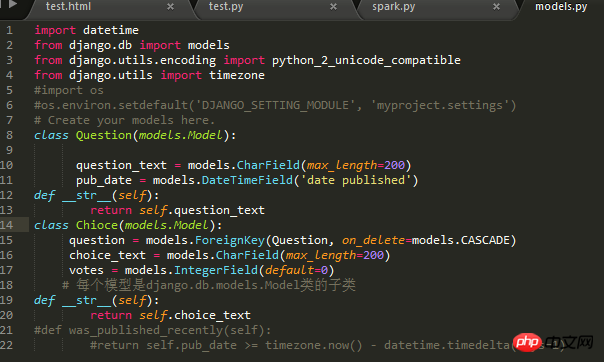Click line number 8 in the gutter

(9, 135)
